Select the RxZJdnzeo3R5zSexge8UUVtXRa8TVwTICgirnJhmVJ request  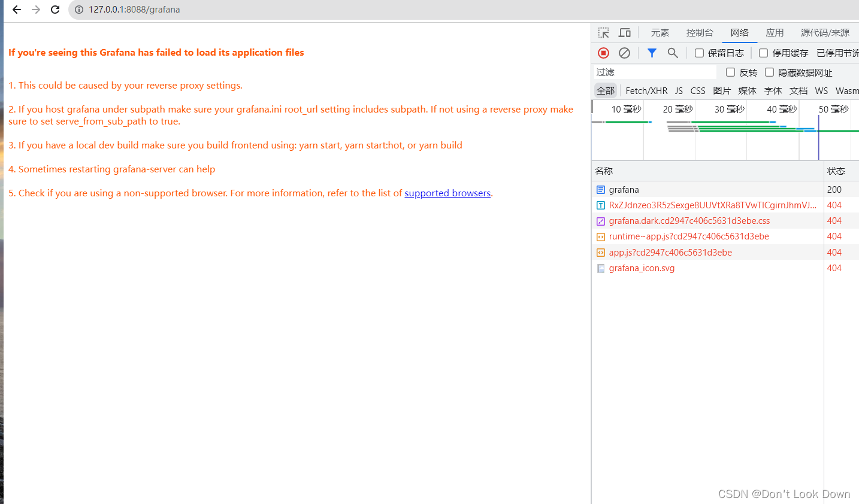tap(725, 205)
